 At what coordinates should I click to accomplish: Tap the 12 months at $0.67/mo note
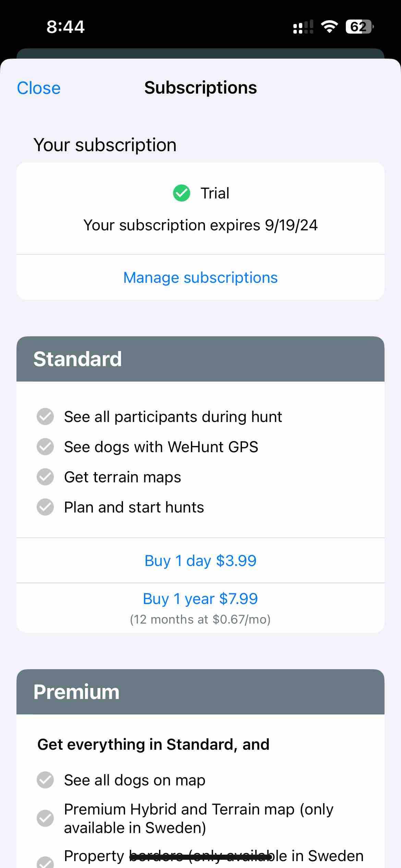pos(200,619)
